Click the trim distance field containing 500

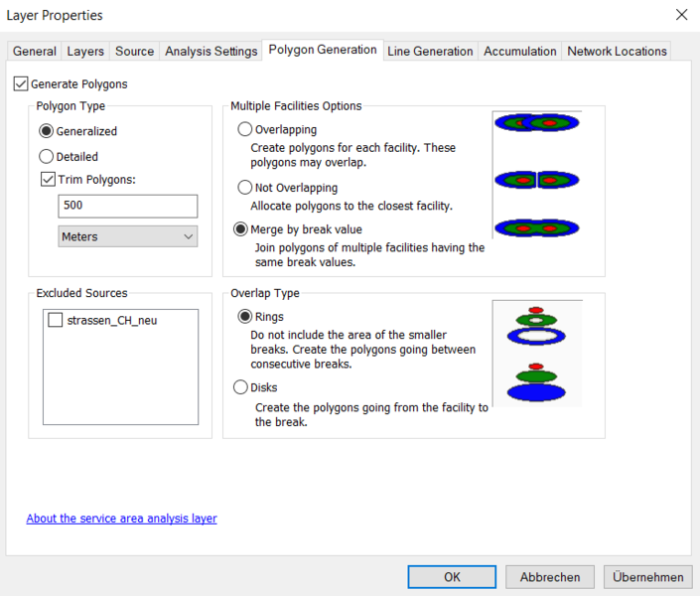coord(127,206)
